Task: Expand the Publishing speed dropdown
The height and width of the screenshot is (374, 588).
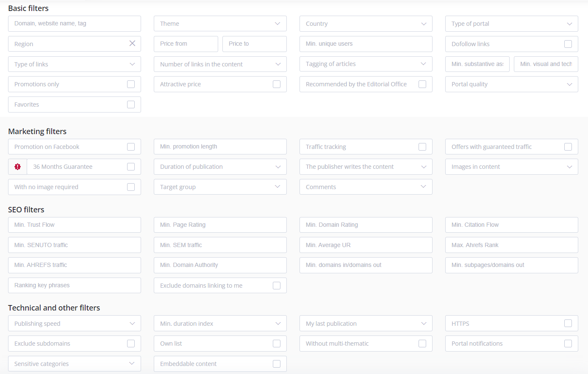Action: 74,324
